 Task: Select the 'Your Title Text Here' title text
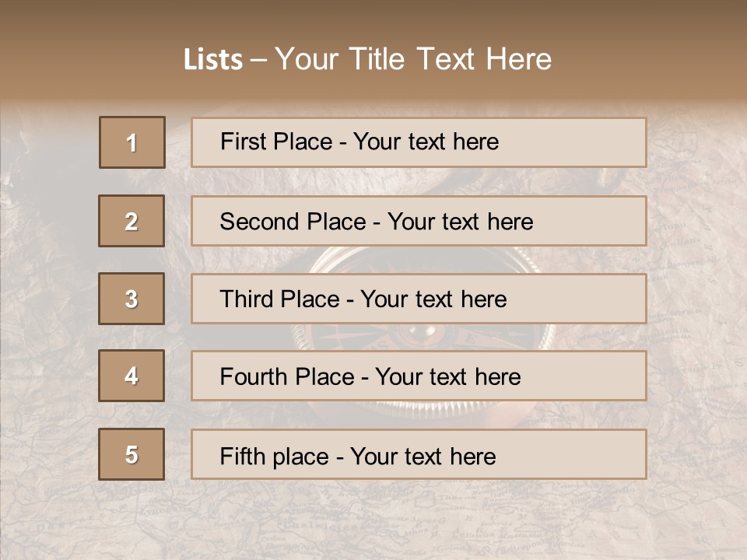(x=413, y=59)
